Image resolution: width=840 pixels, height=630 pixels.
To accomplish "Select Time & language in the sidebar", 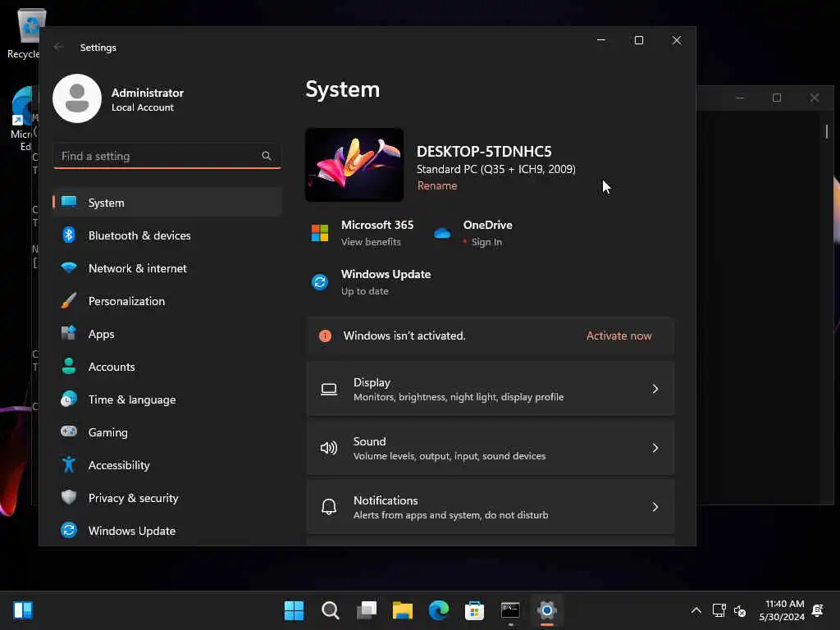I will point(167,399).
